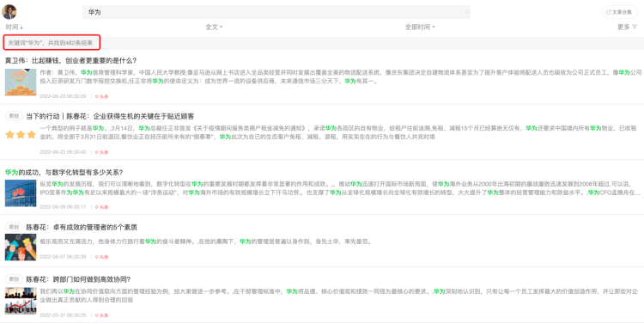Clear the 华为 search box with X
This screenshot has height=324, width=644.
coord(466,12)
